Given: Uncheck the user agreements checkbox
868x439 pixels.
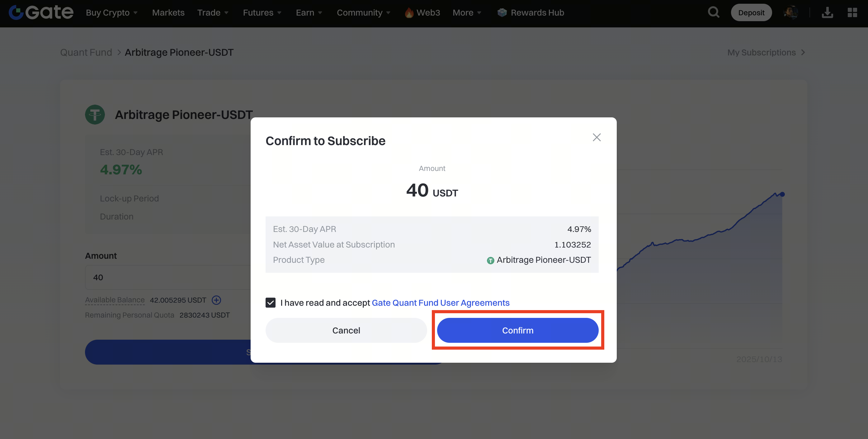Looking at the screenshot, I should 270,303.
